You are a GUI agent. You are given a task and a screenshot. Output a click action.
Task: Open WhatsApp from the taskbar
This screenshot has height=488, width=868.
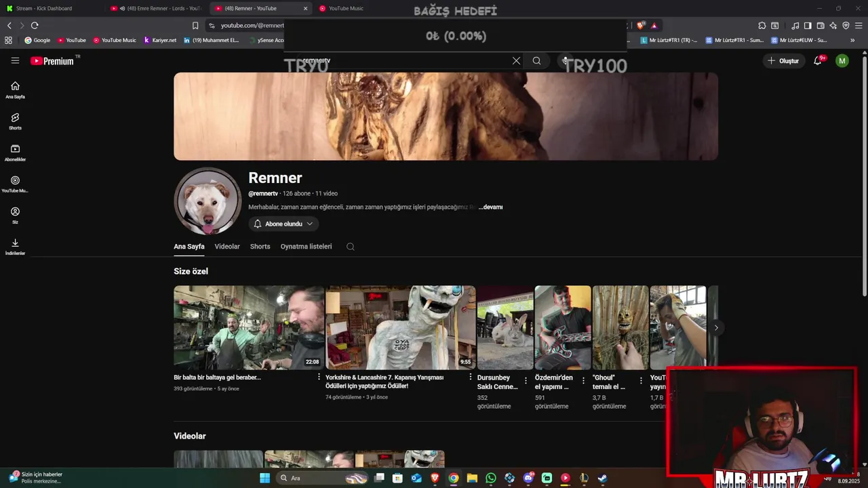491,478
